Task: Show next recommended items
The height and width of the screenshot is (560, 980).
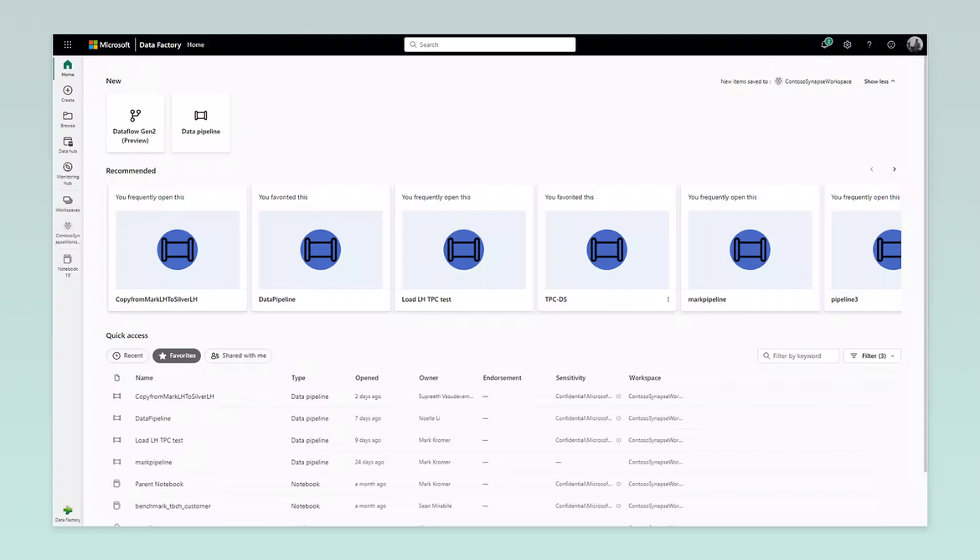Action: (x=895, y=169)
